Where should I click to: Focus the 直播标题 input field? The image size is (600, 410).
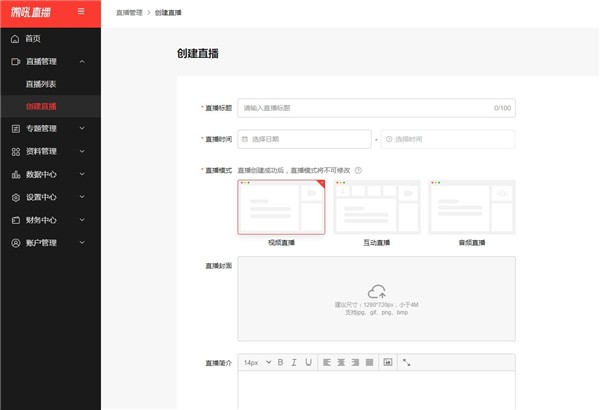click(377, 108)
